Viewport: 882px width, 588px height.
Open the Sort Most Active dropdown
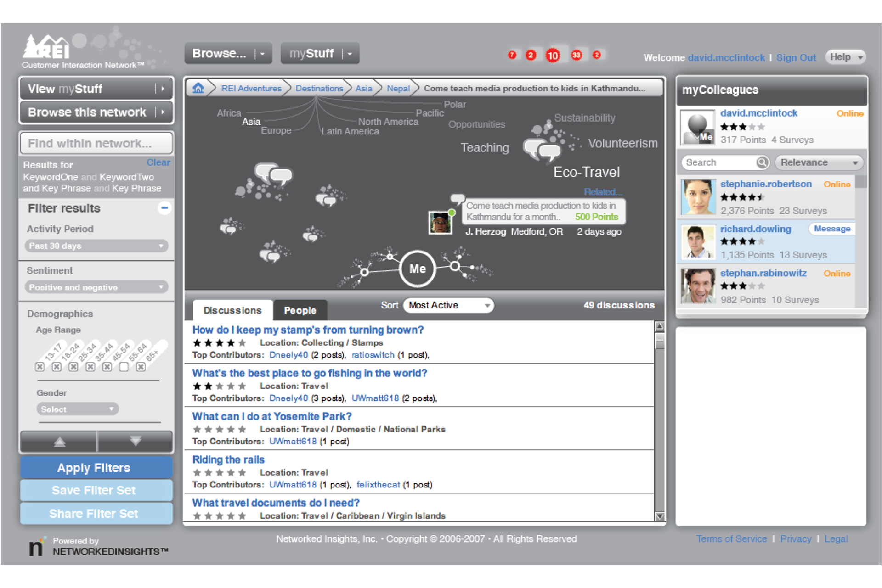[448, 305]
